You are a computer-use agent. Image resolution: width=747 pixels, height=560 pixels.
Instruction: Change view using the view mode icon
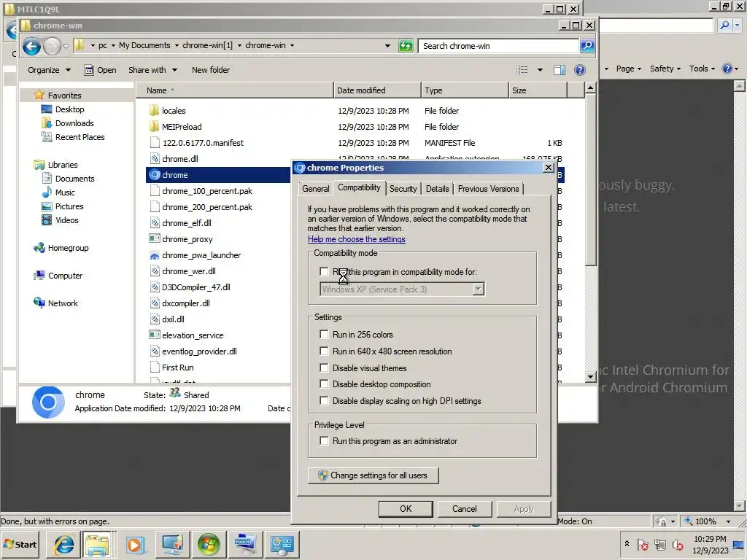tap(522, 70)
